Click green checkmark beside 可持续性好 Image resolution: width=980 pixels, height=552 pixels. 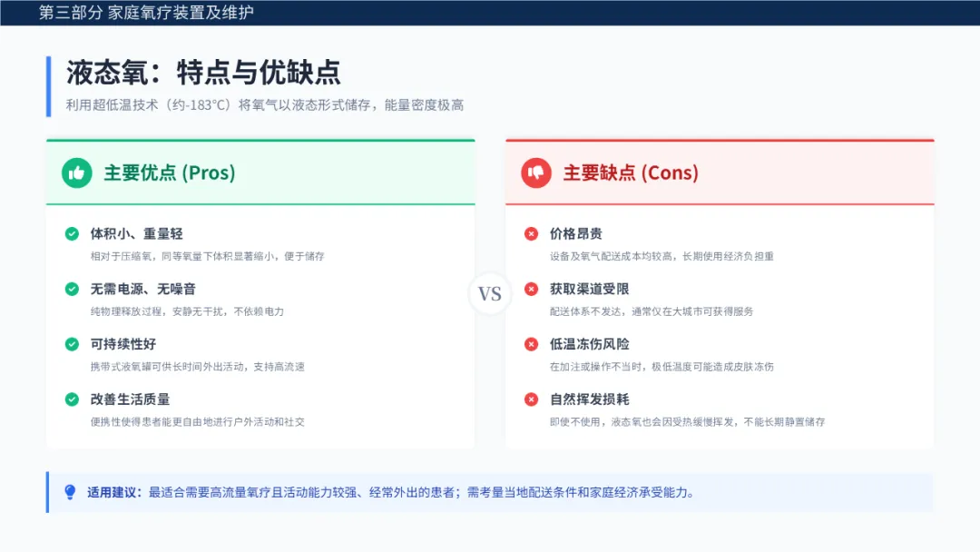click(x=72, y=344)
